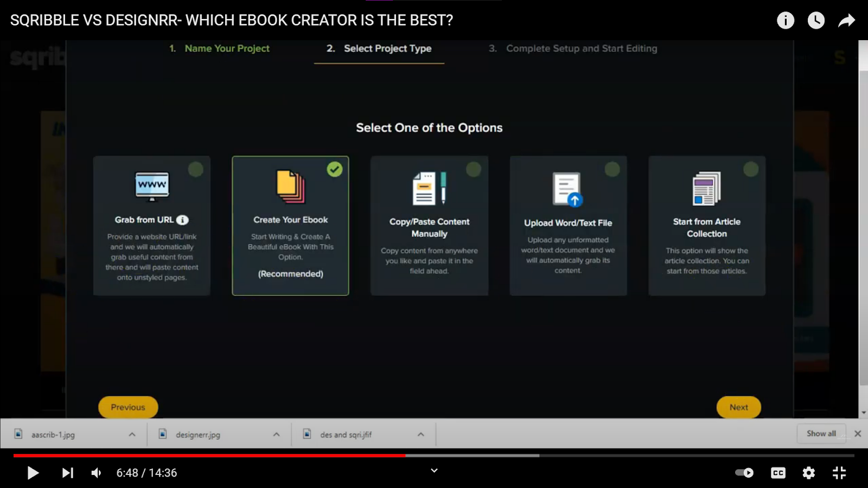Open the Select Project Type step
Screen dimensions: 868x488
tap(379, 48)
